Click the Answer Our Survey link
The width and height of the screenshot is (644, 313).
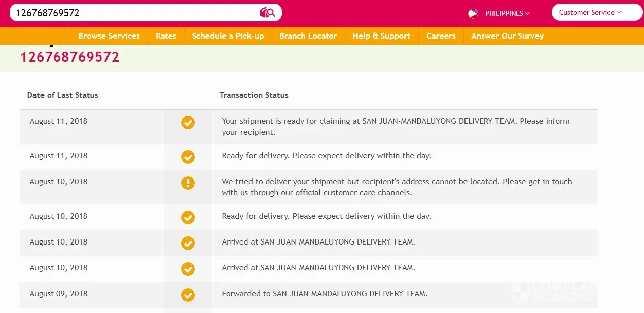[507, 36]
